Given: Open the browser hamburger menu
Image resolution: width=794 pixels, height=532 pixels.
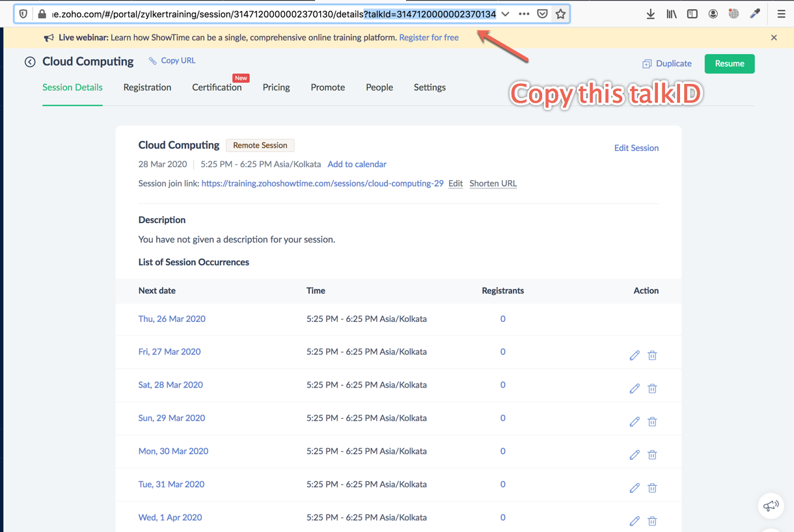Looking at the screenshot, I should coord(781,14).
